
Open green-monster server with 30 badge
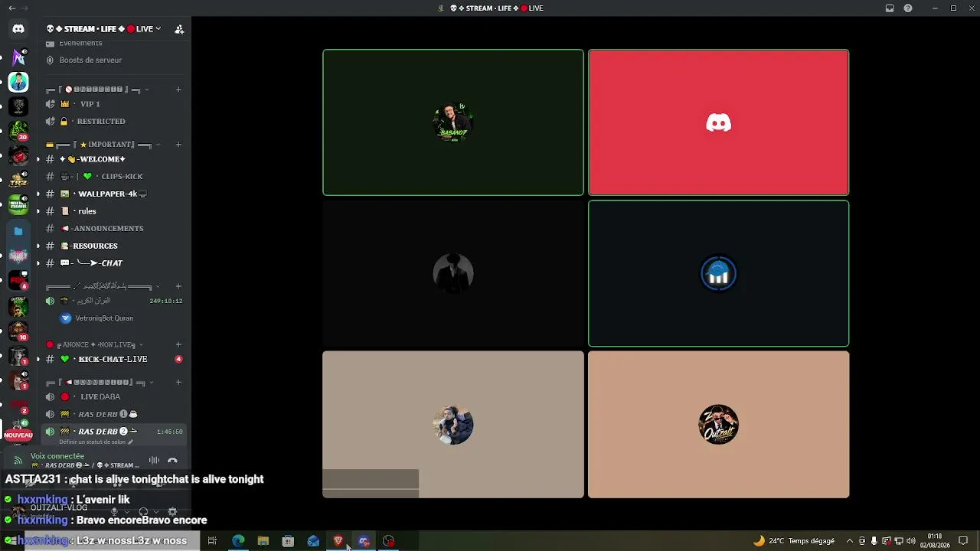[x=18, y=131]
